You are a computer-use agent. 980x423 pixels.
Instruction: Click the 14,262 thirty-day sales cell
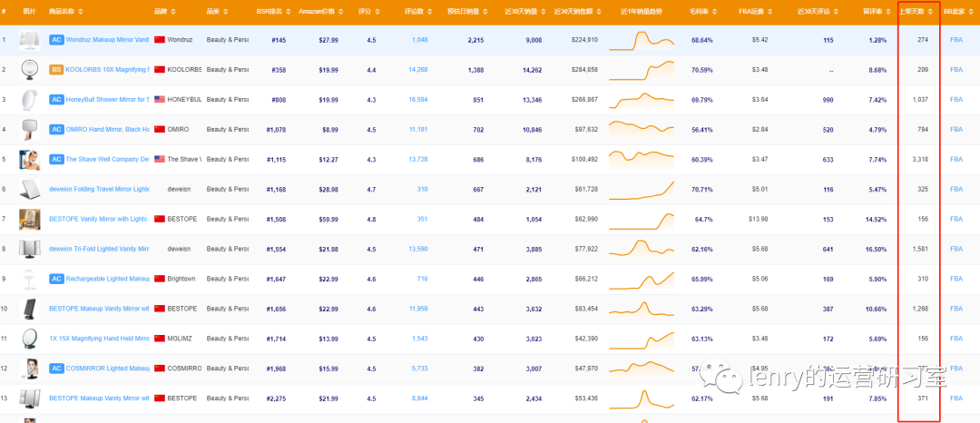click(532, 70)
